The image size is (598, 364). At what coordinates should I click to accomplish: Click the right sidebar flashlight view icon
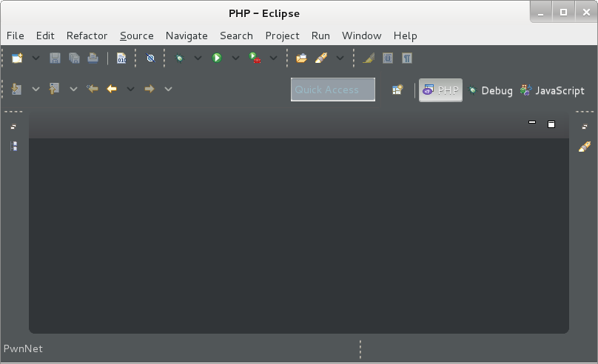(585, 146)
